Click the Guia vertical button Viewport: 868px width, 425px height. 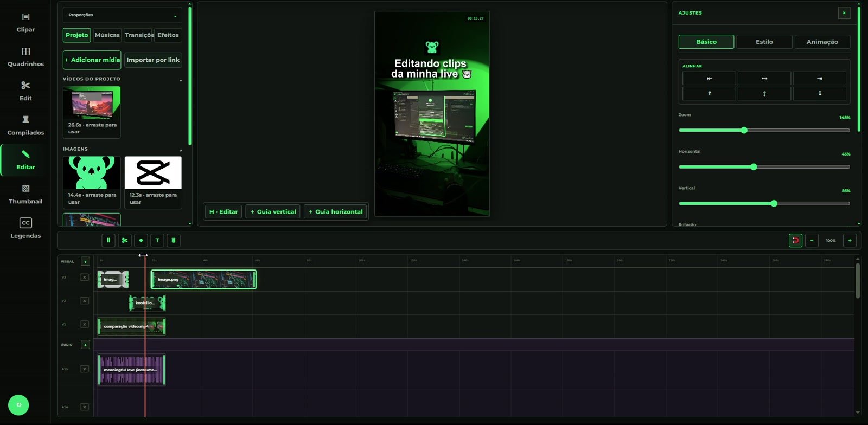point(273,212)
